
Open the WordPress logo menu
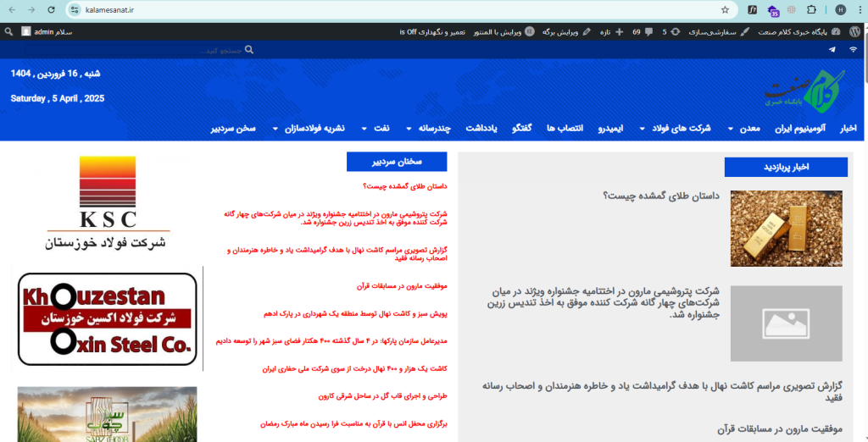click(x=854, y=31)
